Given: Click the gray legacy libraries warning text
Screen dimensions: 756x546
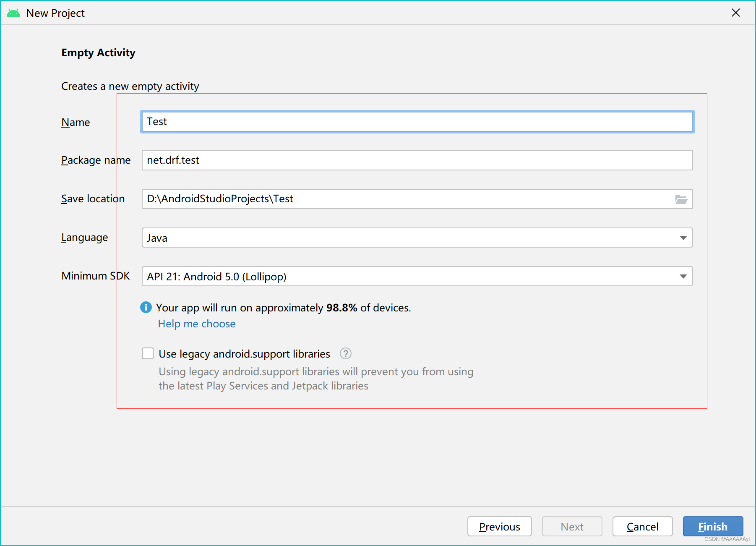Looking at the screenshot, I should (316, 379).
